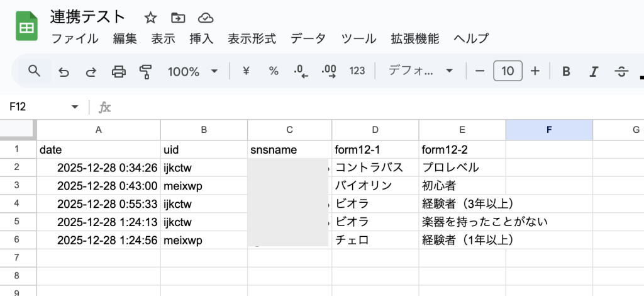The height and width of the screenshot is (296, 644).
Task: Toggle bold formatting
Action: pos(566,71)
